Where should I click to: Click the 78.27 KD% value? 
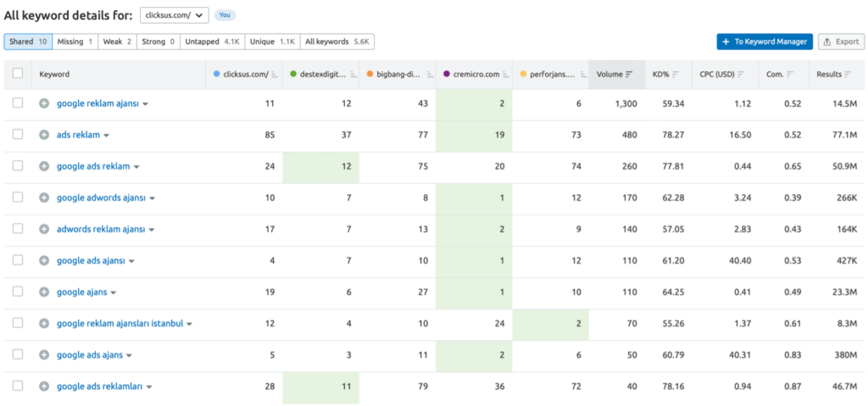point(674,135)
